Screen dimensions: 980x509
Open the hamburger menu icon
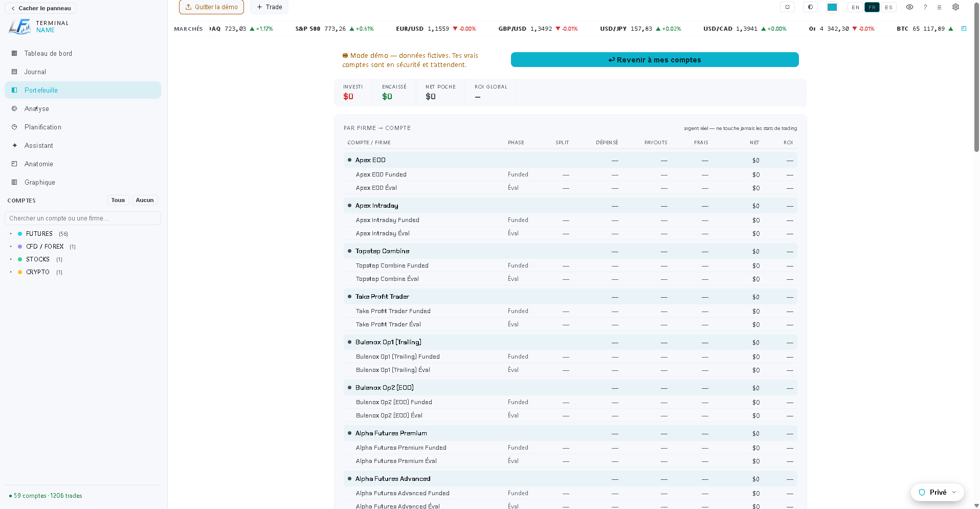pyautogui.click(x=939, y=7)
